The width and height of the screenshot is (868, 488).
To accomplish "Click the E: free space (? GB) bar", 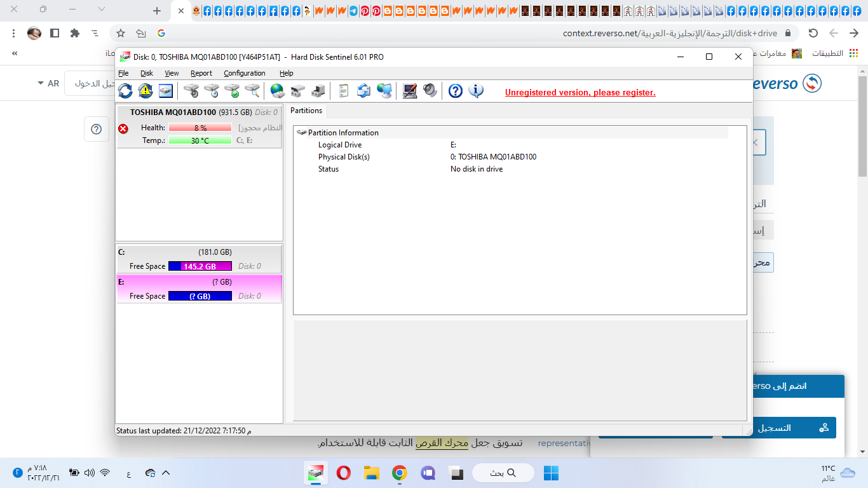I will tap(200, 296).
